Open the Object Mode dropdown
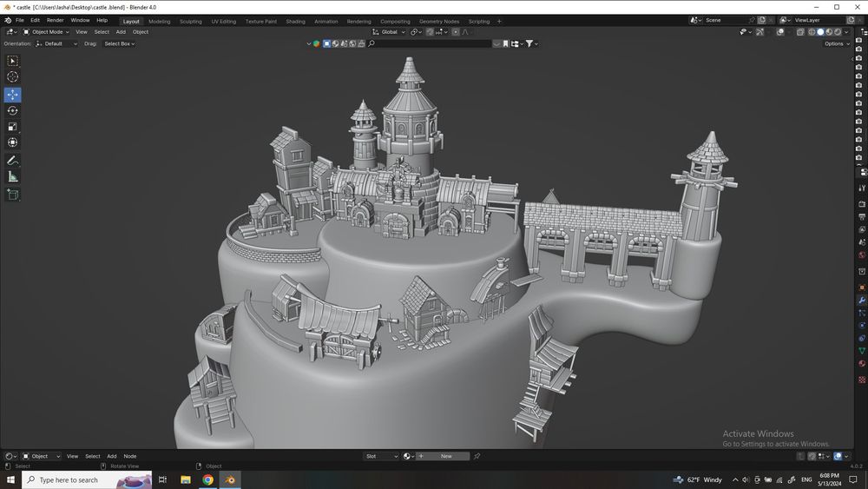This screenshot has width=868, height=489. pos(46,32)
